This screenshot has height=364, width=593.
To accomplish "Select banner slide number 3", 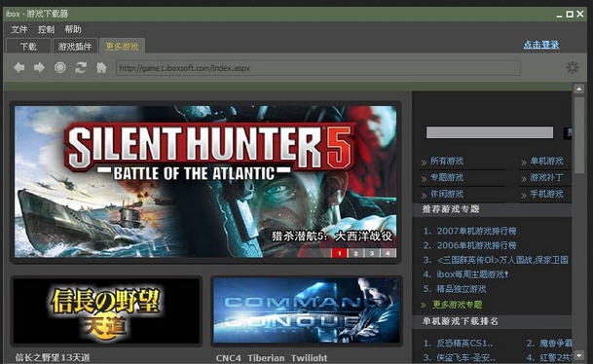I will [x=372, y=253].
